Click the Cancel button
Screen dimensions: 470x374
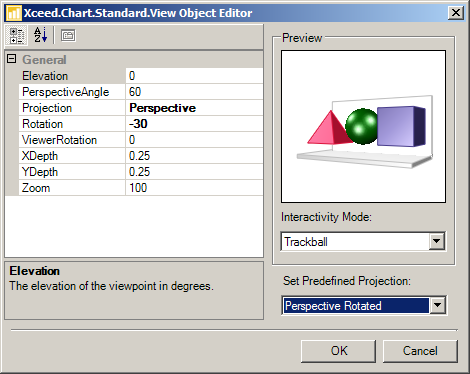(420, 351)
